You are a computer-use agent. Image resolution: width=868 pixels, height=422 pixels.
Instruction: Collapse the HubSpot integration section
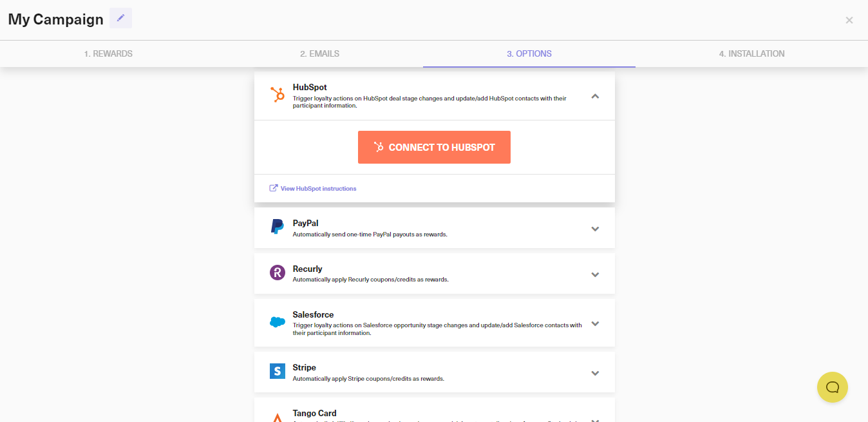point(595,95)
